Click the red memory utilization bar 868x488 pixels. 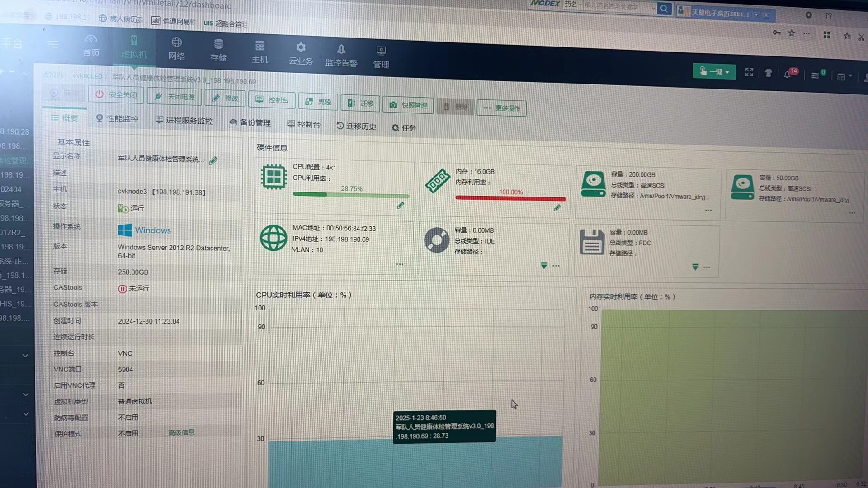click(510, 198)
